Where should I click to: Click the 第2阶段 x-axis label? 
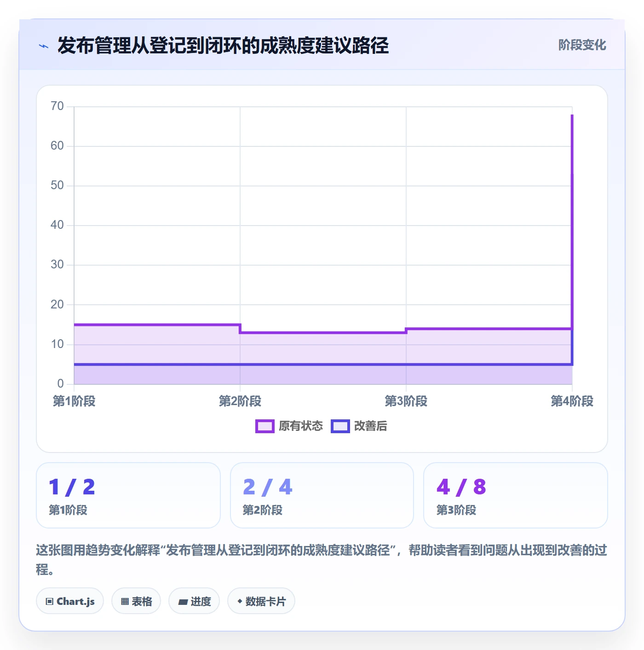point(240,401)
